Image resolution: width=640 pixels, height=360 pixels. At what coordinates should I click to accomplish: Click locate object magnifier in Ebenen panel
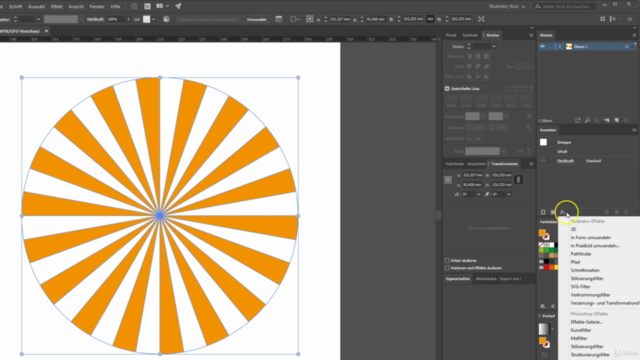coord(587,120)
